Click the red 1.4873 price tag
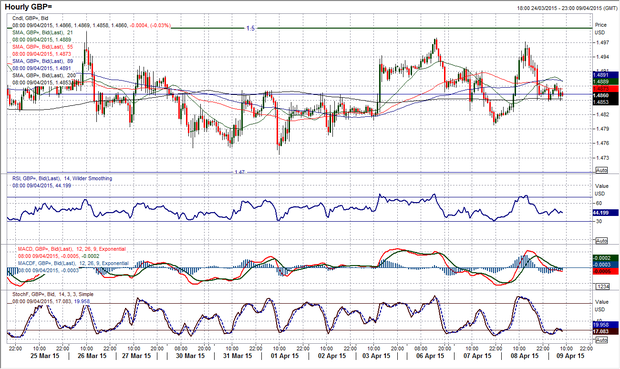620x369 pixels. pyautogui.click(x=605, y=89)
